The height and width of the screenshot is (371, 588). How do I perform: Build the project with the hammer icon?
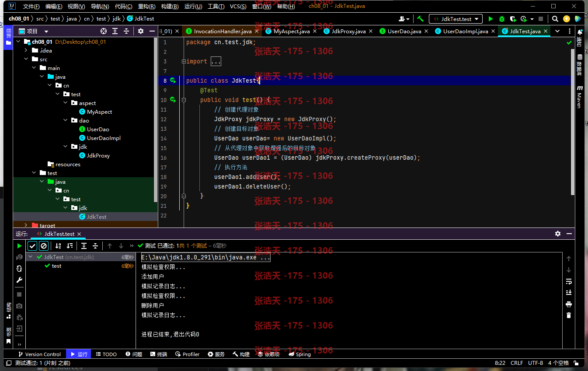tap(420, 19)
